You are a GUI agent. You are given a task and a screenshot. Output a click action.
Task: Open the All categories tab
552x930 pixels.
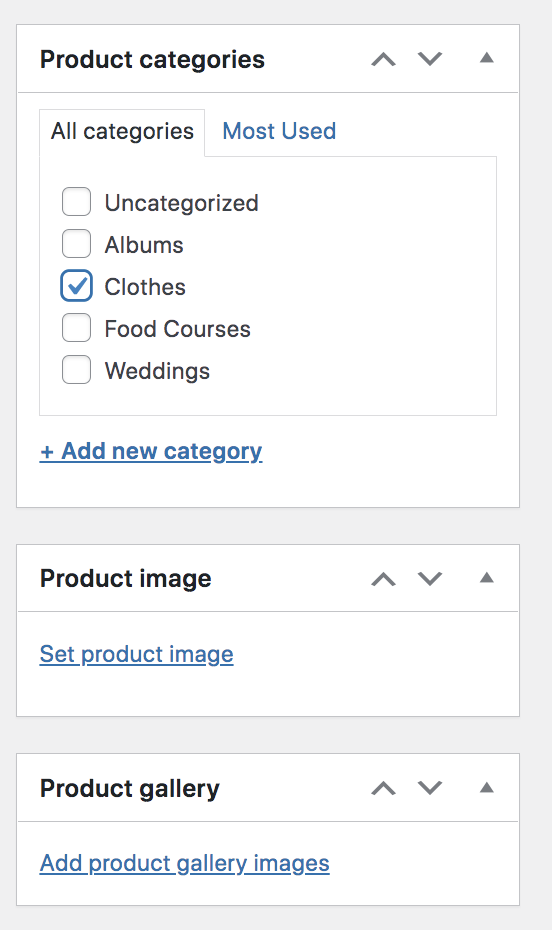click(x=122, y=132)
